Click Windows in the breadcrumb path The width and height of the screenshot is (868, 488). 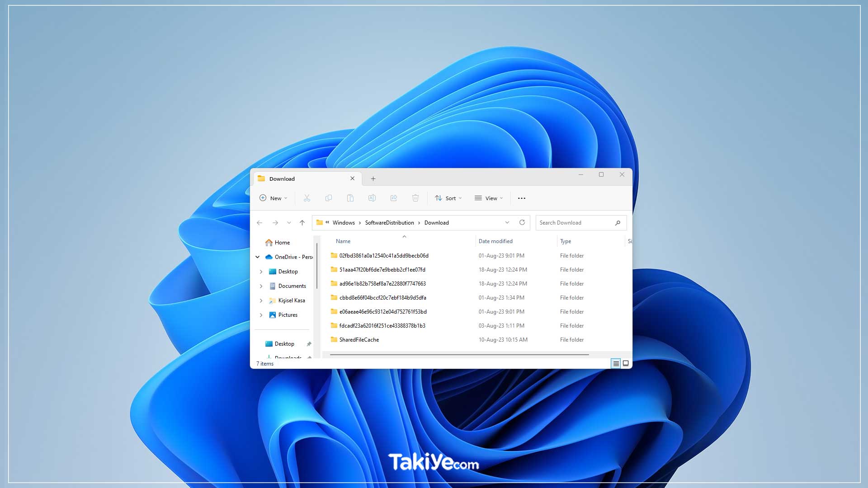point(344,223)
